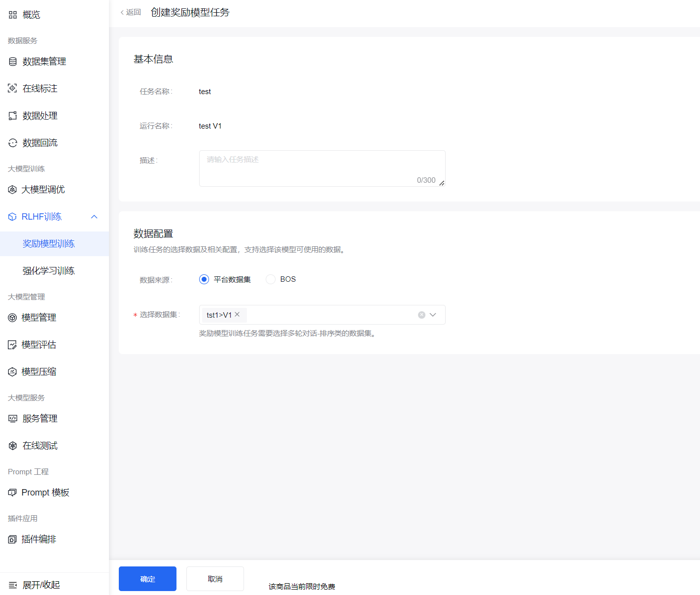Click the 在线测试 icon
Viewport: 700px width, 595px height.
click(x=13, y=446)
